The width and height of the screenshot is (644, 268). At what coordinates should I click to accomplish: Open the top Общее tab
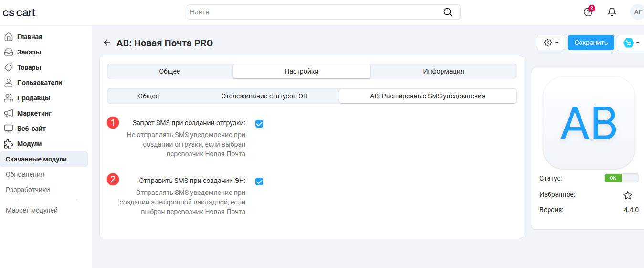pyautogui.click(x=169, y=71)
